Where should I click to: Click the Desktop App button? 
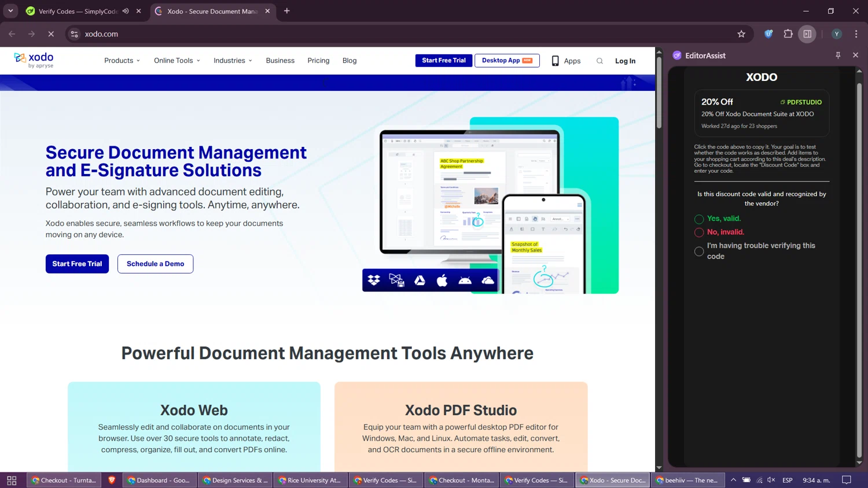pyautogui.click(x=507, y=61)
